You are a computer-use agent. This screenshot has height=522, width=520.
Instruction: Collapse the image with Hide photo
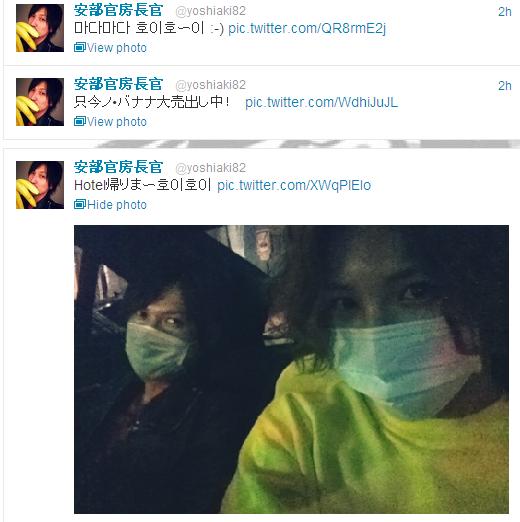(117, 204)
